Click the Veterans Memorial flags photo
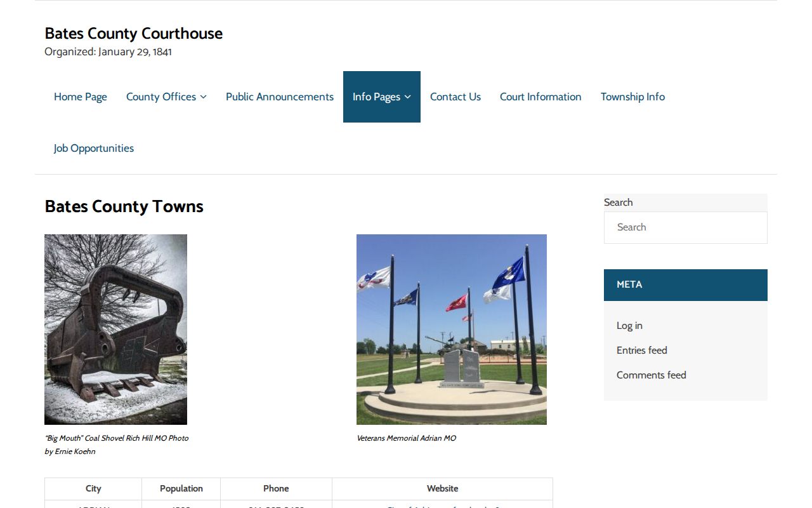Image resolution: width=812 pixels, height=508 pixels. point(452,330)
